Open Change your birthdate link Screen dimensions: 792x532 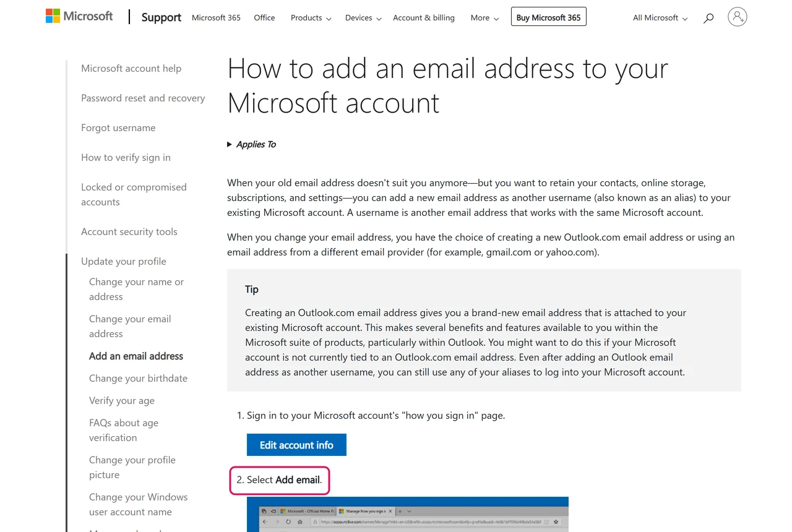138,379
